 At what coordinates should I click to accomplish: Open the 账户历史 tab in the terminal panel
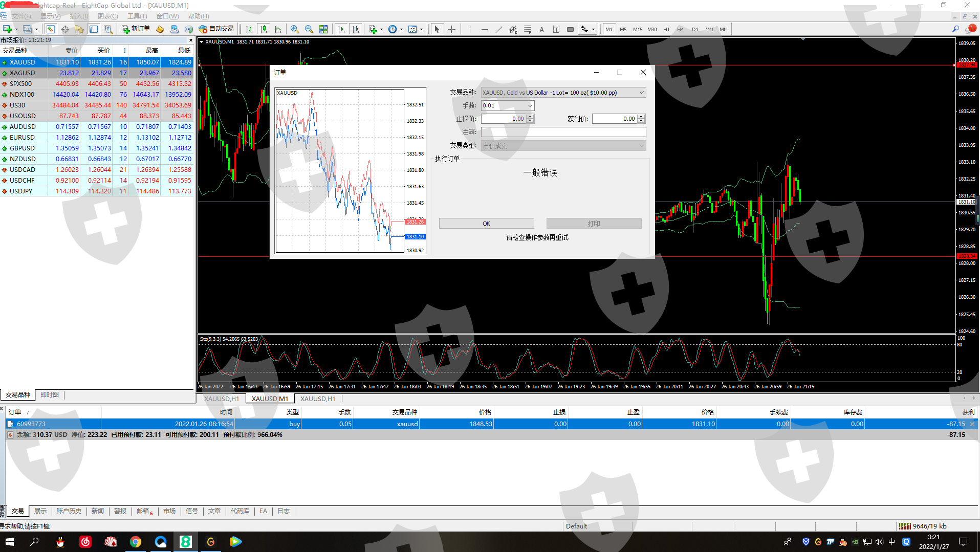[x=69, y=511]
